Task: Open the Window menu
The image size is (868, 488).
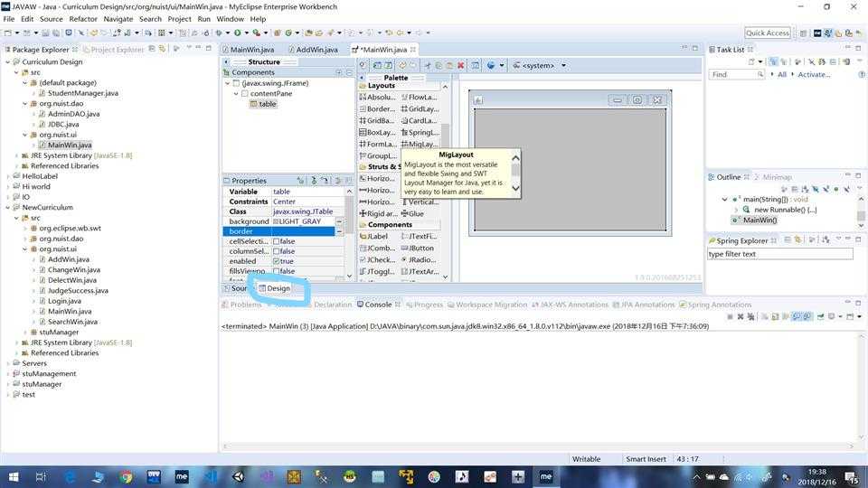Action: coord(231,19)
